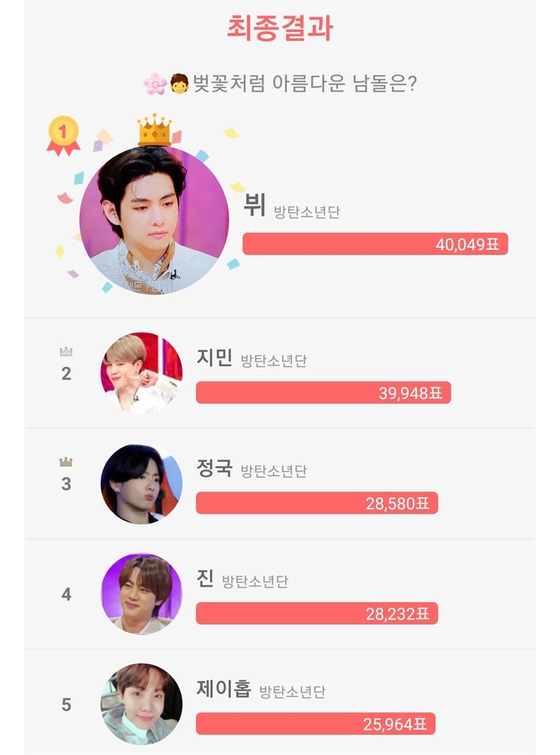Click the small crown above rank 2
This screenshot has height=755, width=560.
coord(66,352)
